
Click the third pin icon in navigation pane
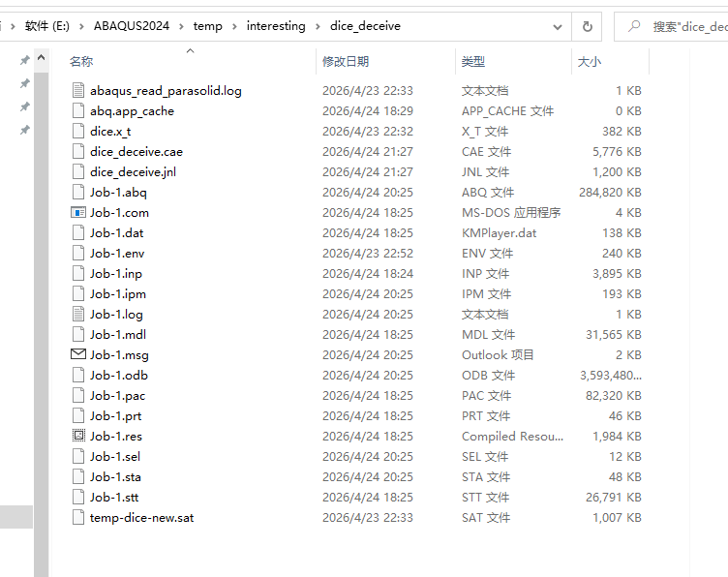tap(24, 106)
